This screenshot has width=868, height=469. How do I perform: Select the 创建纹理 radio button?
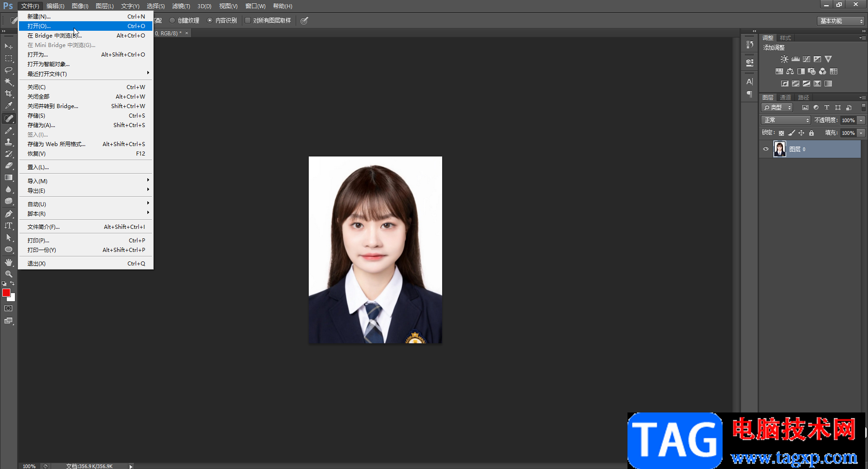[172, 20]
